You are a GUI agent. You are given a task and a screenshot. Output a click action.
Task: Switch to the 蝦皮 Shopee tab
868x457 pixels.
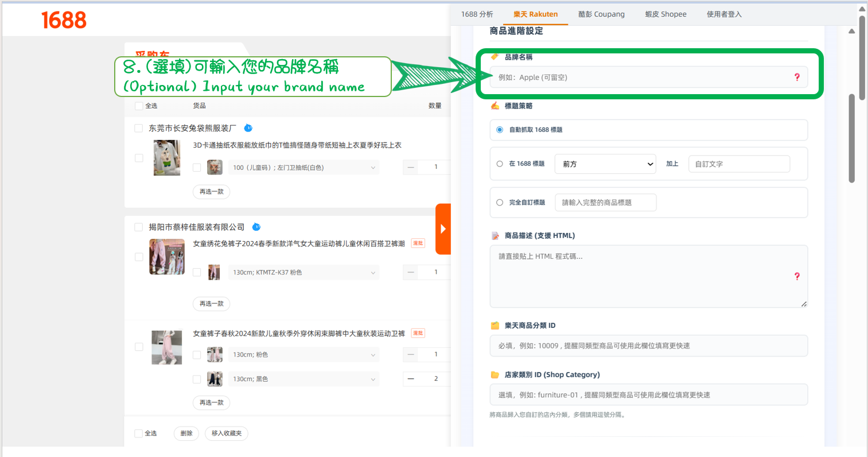click(x=665, y=14)
